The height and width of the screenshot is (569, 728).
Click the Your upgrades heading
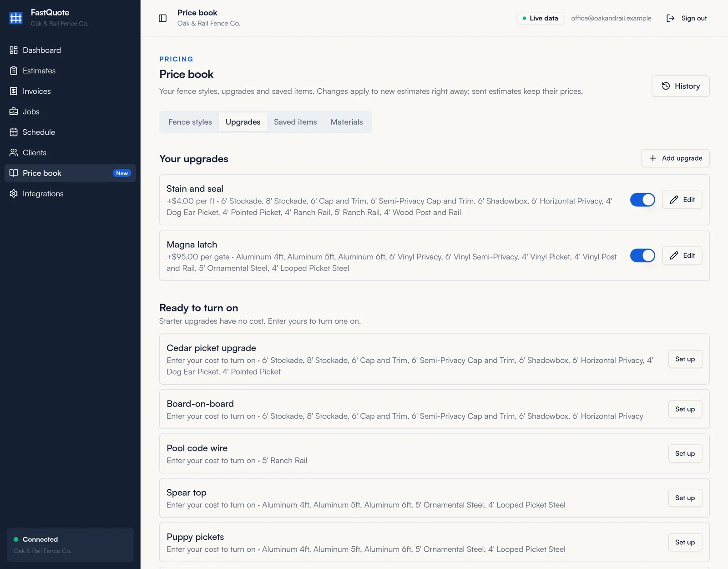[194, 159]
